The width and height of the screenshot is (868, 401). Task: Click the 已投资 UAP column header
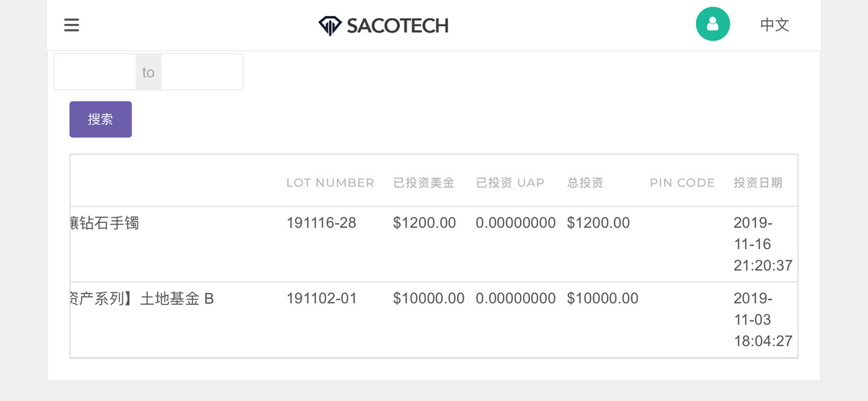(x=510, y=183)
